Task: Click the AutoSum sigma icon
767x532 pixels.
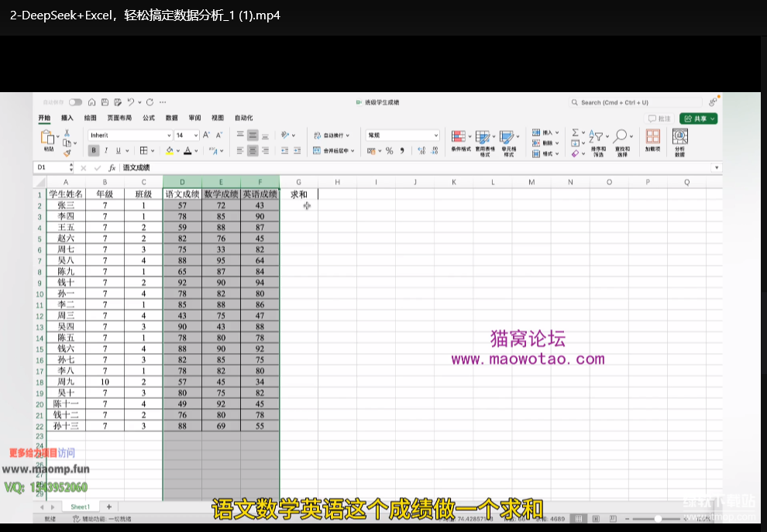Action: [575, 133]
